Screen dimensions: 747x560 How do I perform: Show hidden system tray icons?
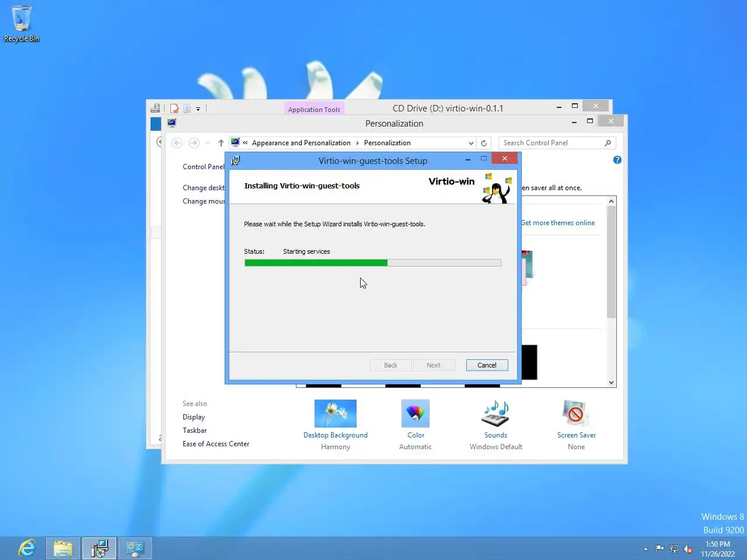(645, 549)
